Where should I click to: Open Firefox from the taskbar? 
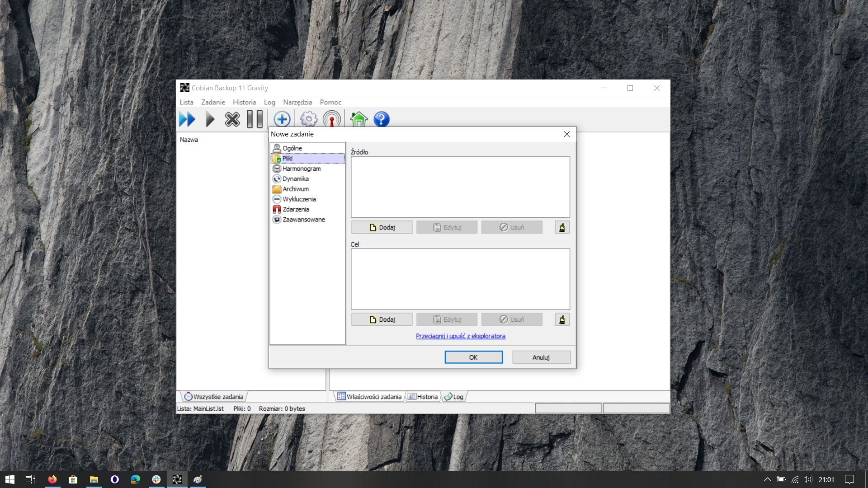coord(52,479)
